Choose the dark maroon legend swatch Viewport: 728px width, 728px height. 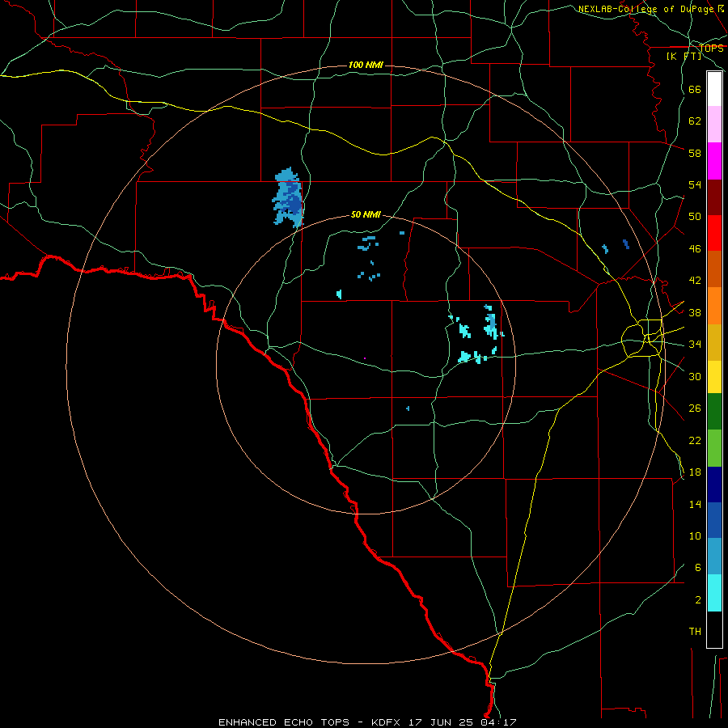(x=714, y=197)
